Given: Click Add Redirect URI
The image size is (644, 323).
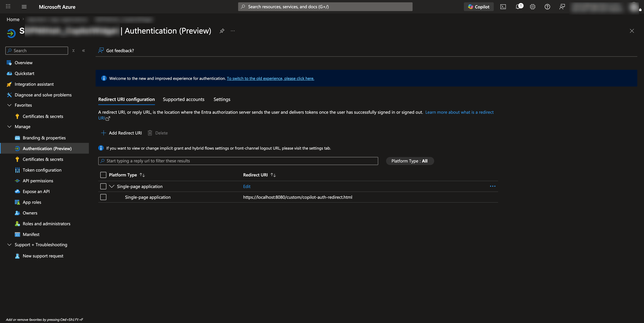Looking at the screenshot, I should click(x=121, y=133).
